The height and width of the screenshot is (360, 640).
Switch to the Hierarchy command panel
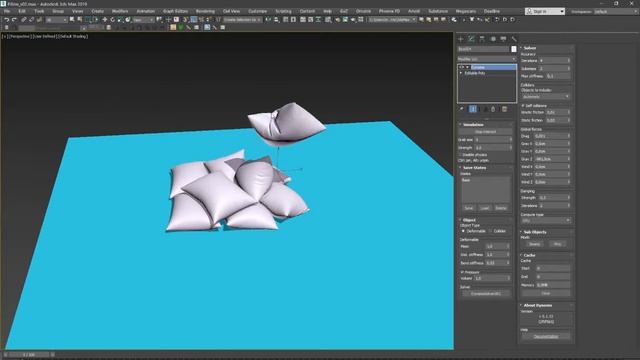coord(482,39)
